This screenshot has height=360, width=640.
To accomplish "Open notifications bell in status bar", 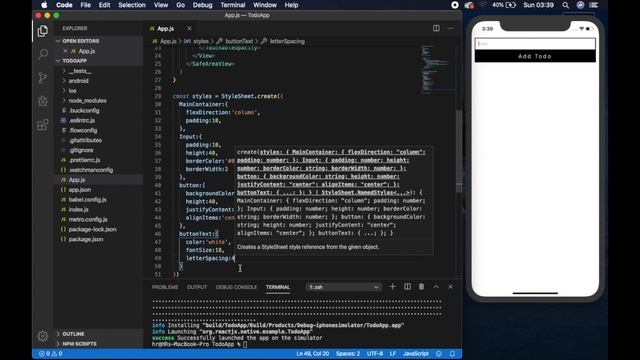I will click(x=452, y=353).
